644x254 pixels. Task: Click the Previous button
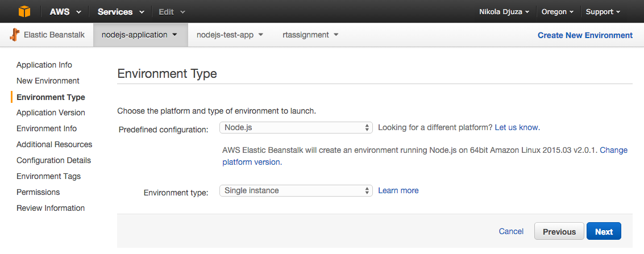[559, 231]
